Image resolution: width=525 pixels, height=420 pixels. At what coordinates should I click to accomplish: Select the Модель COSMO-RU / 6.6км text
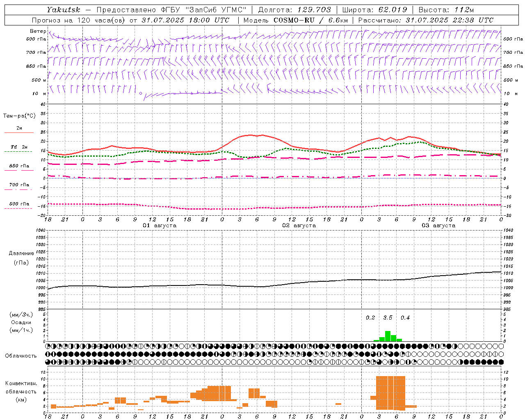296,20
